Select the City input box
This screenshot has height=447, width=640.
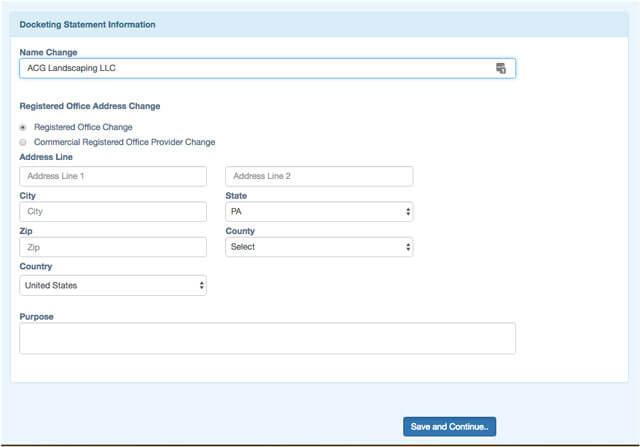[112, 212]
